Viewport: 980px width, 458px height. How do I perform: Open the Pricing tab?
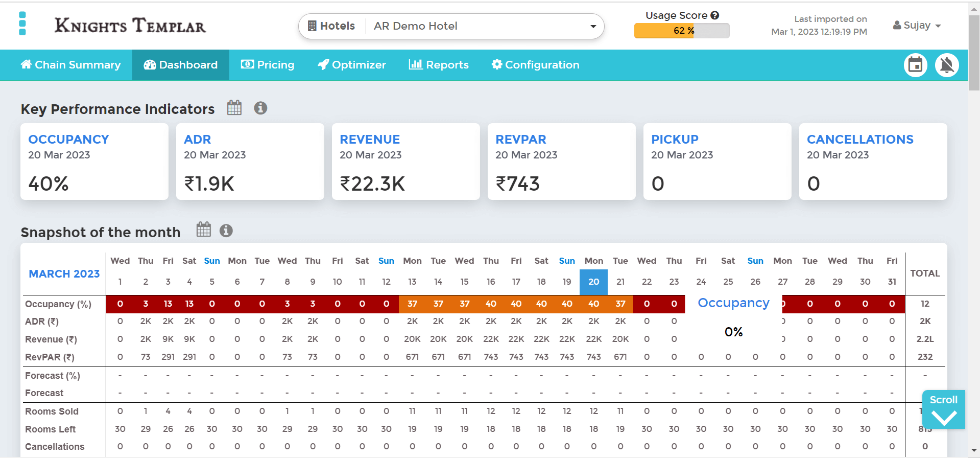pos(268,65)
